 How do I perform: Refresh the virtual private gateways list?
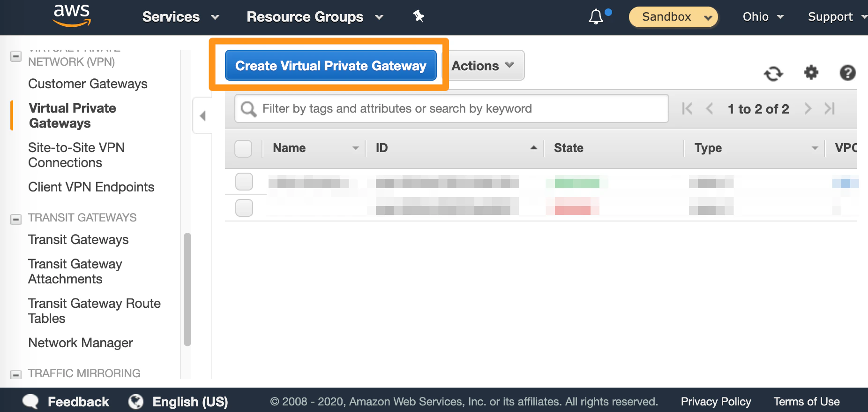[x=773, y=73]
